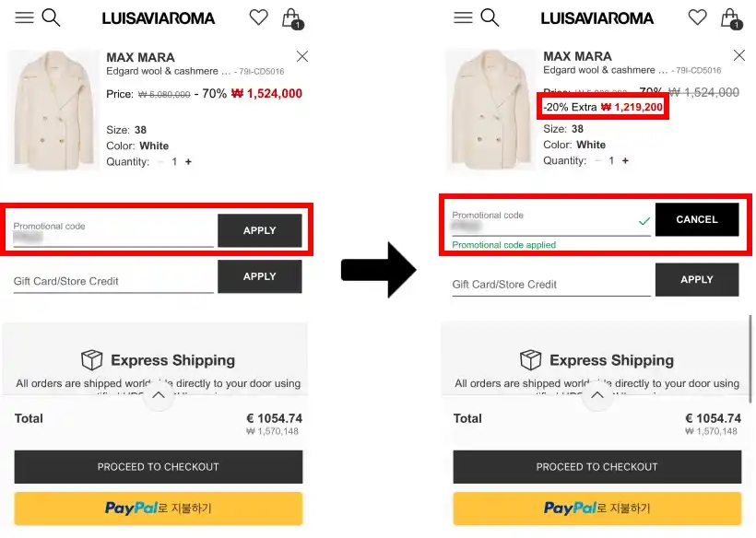Expand total panel chevron in left screenshot
This screenshot has width=756, height=538.
(159, 396)
